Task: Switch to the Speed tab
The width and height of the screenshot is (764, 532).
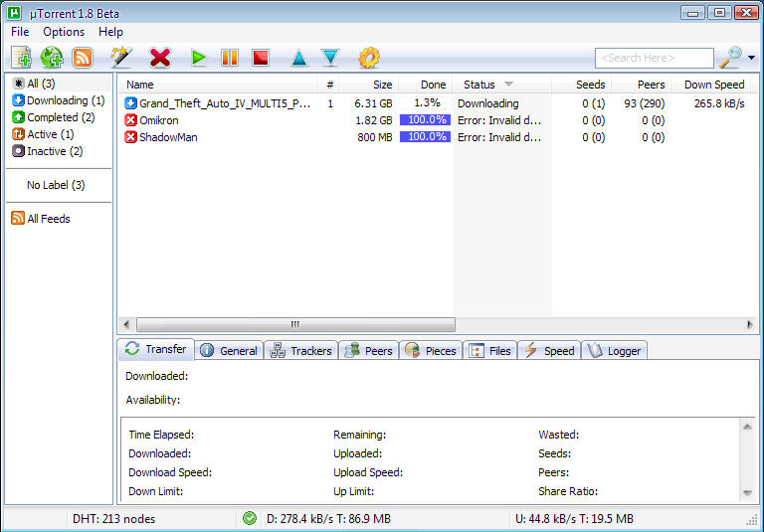Action: [549, 351]
